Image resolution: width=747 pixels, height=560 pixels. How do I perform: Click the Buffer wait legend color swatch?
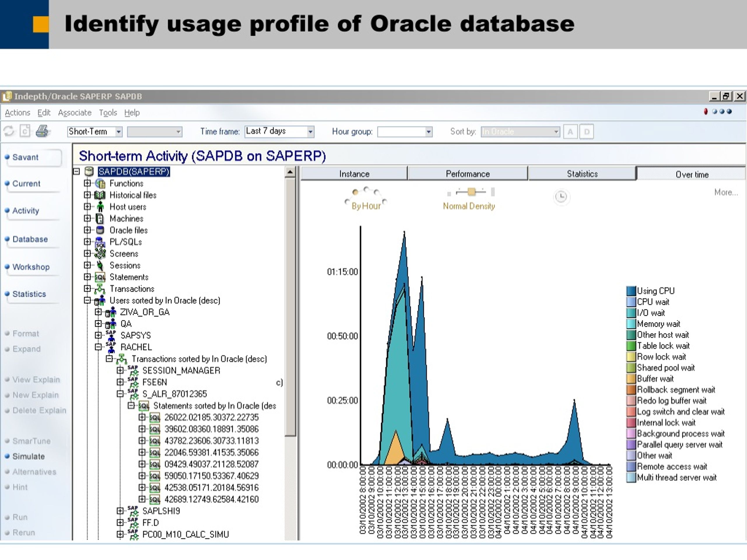point(631,378)
